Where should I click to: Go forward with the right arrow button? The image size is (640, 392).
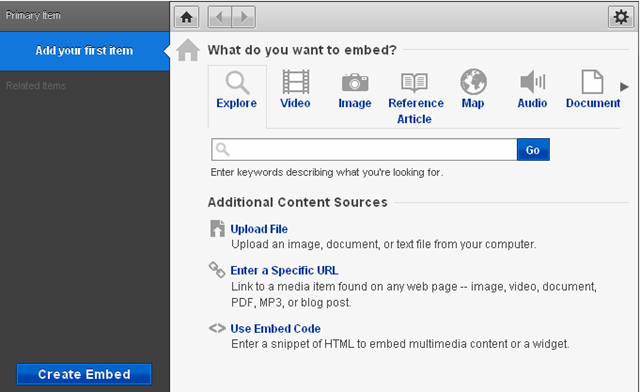click(x=244, y=17)
